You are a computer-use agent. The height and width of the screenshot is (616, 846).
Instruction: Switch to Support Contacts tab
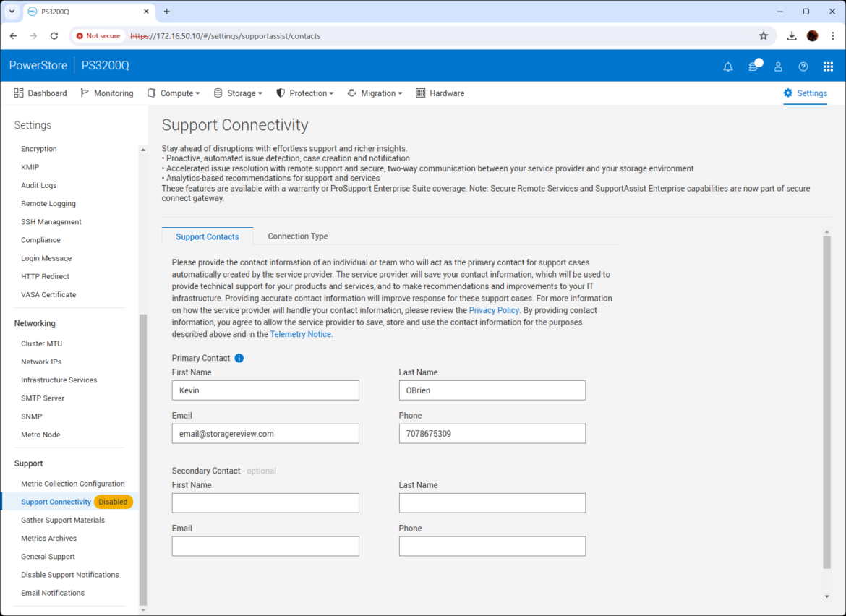pyautogui.click(x=208, y=237)
